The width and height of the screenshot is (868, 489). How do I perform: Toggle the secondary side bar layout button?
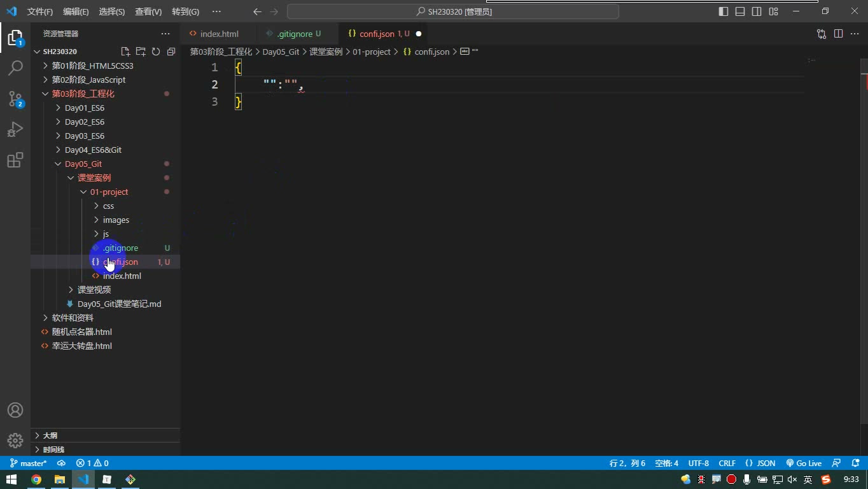757,11
